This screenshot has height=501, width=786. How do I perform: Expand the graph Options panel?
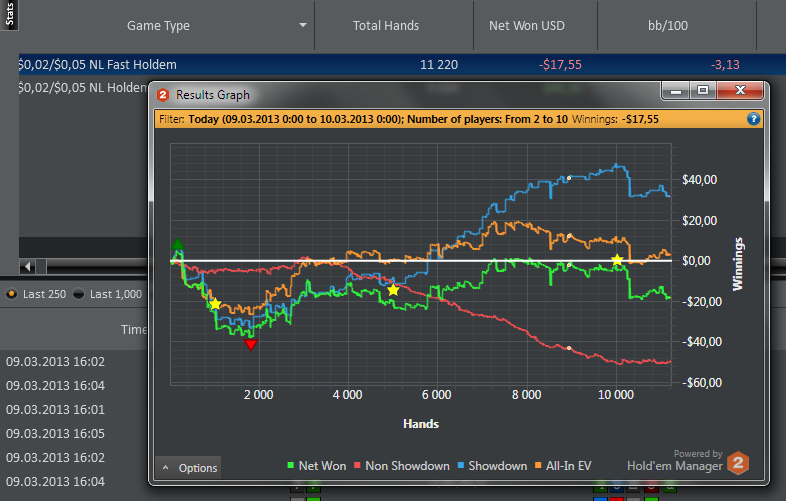point(188,467)
